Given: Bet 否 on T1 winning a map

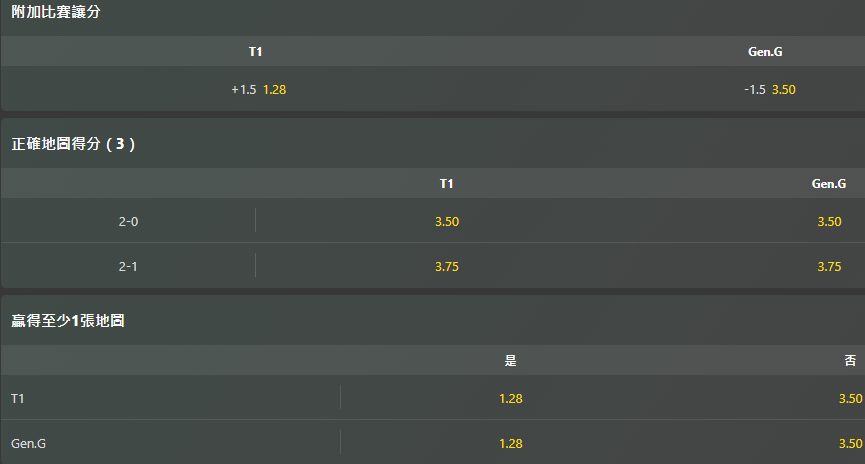Looking at the screenshot, I should (850, 398).
